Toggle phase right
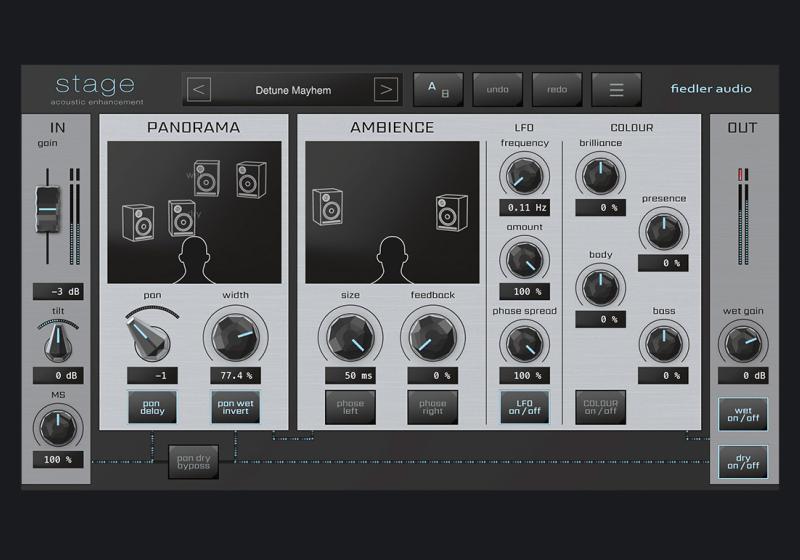The height and width of the screenshot is (560, 800). pyautogui.click(x=432, y=407)
